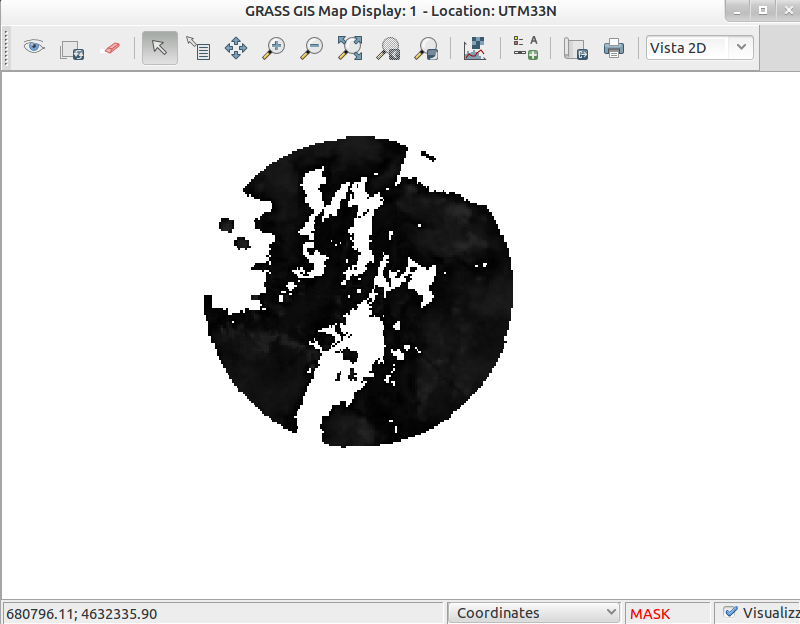Add map elements overlay icon

click(526, 48)
